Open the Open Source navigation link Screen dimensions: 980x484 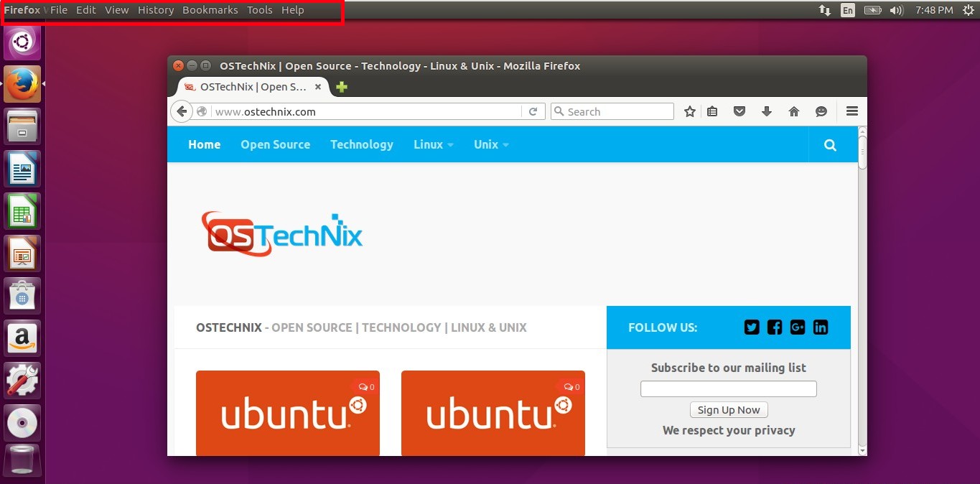click(276, 144)
